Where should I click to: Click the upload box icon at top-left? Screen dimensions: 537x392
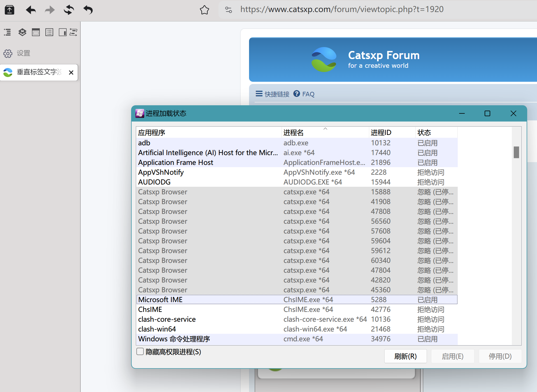(x=10, y=10)
